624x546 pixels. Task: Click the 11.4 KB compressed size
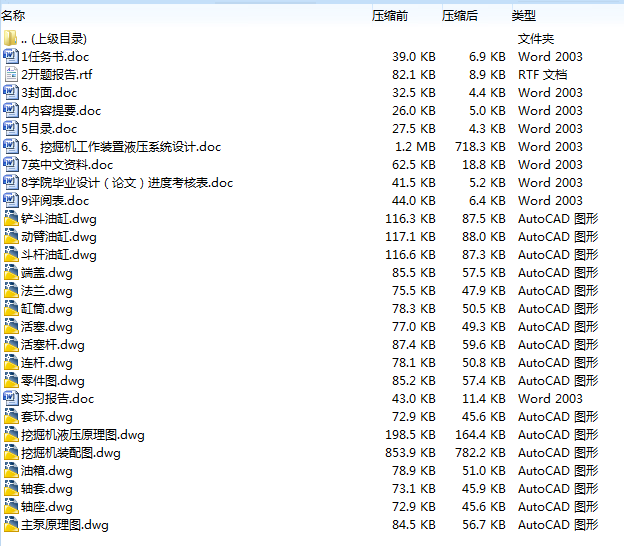[484, 398]
